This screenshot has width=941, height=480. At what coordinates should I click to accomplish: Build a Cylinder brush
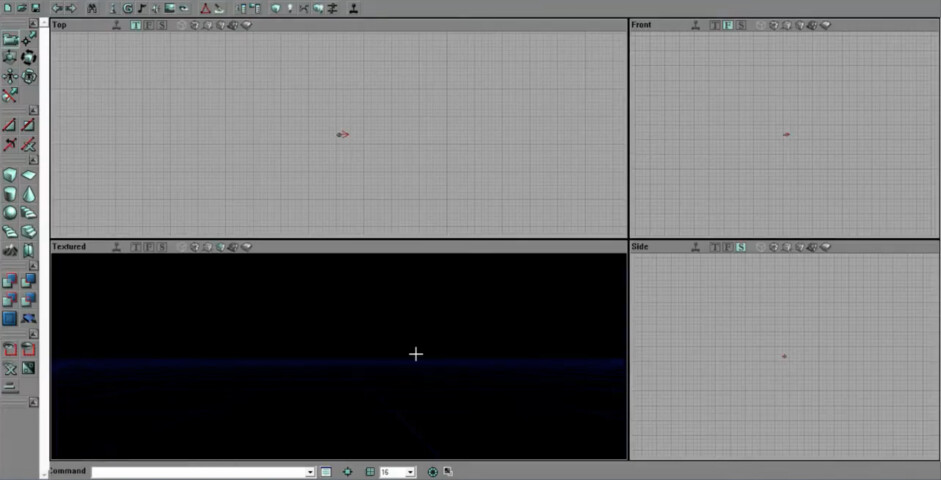coord(10,194)
